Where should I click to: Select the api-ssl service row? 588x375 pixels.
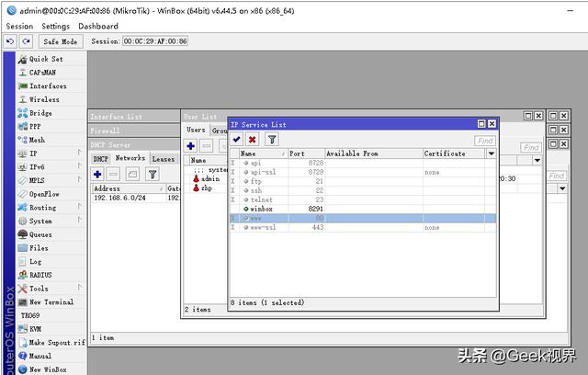pos(363,172)
